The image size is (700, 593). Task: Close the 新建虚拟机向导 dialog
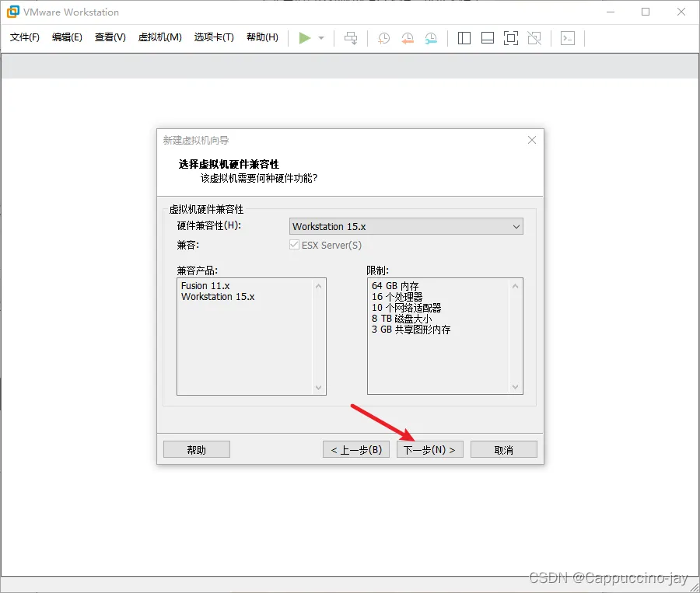(532, 140)
